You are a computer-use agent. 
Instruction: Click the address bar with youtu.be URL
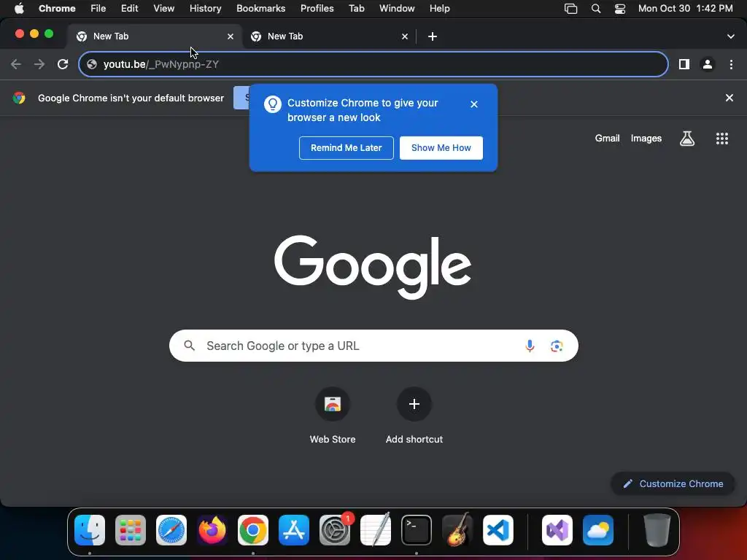(373, 64)
